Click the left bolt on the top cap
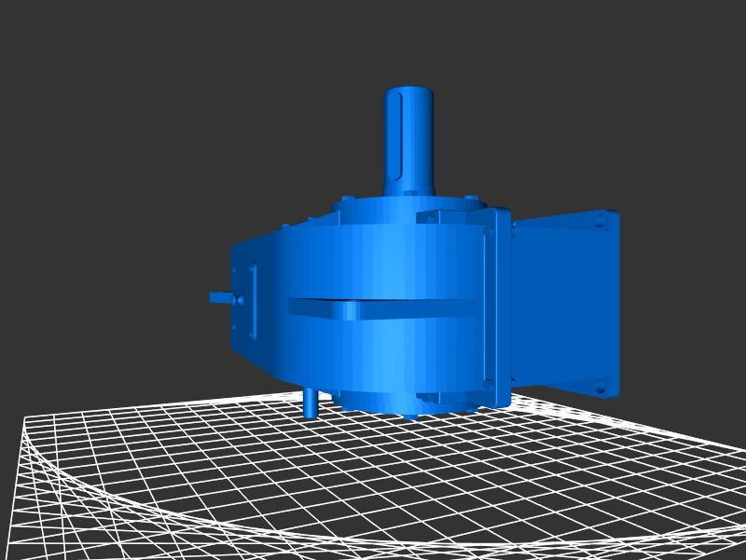 coord(347,198)
